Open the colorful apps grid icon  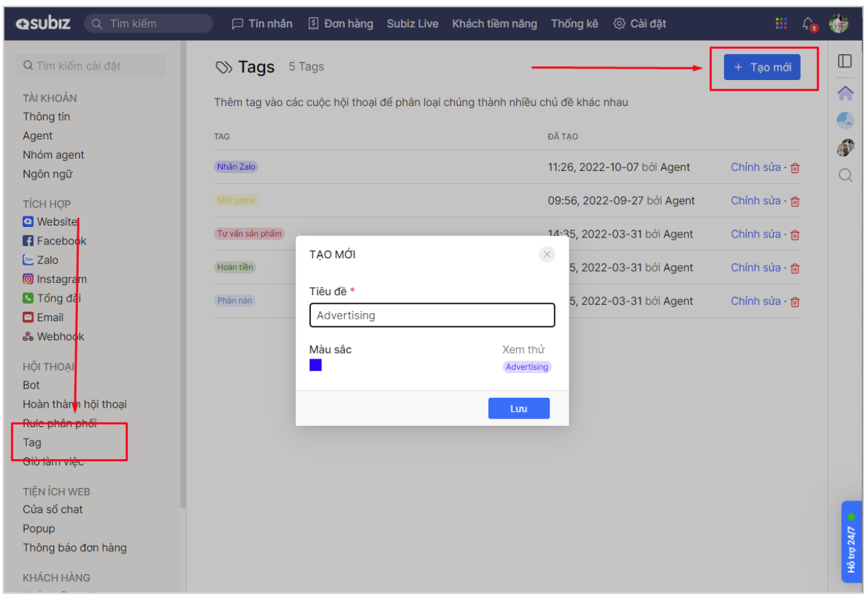[x=781, y=23]
